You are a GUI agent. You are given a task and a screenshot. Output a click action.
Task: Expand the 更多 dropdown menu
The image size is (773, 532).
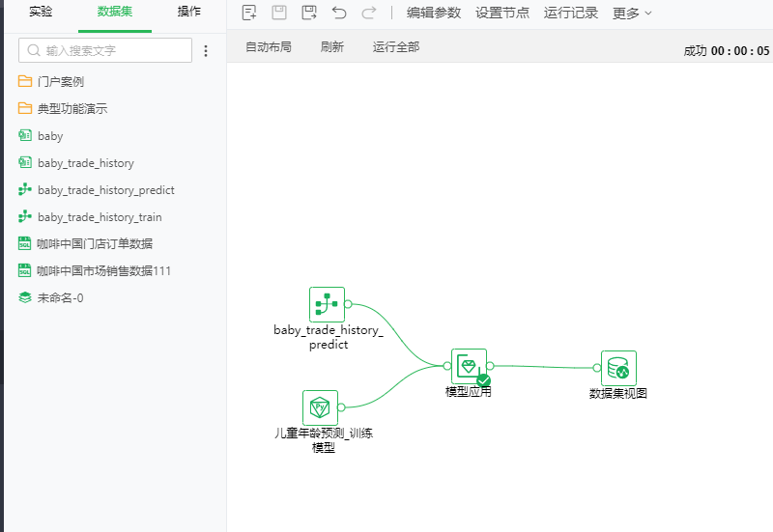633,13
